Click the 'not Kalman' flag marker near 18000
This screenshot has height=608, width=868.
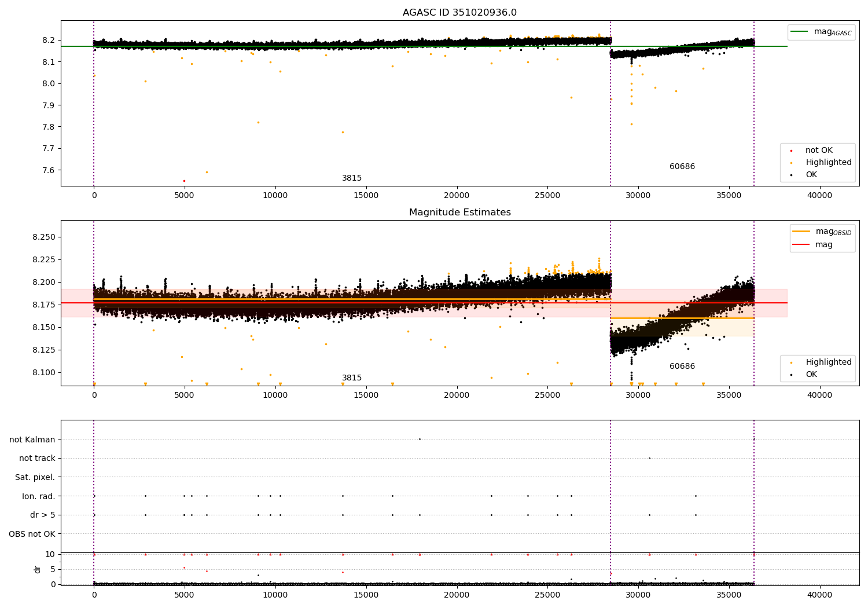point(420,439)
